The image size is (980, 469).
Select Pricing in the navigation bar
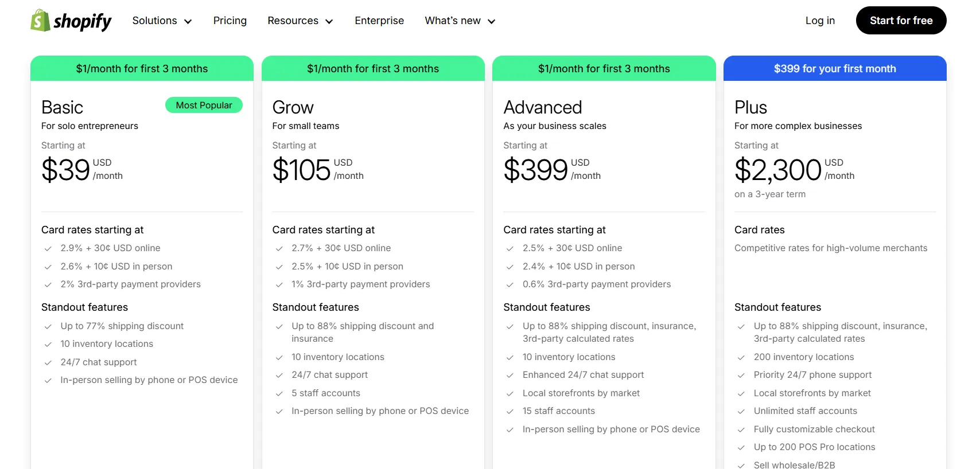coord(230,21)
